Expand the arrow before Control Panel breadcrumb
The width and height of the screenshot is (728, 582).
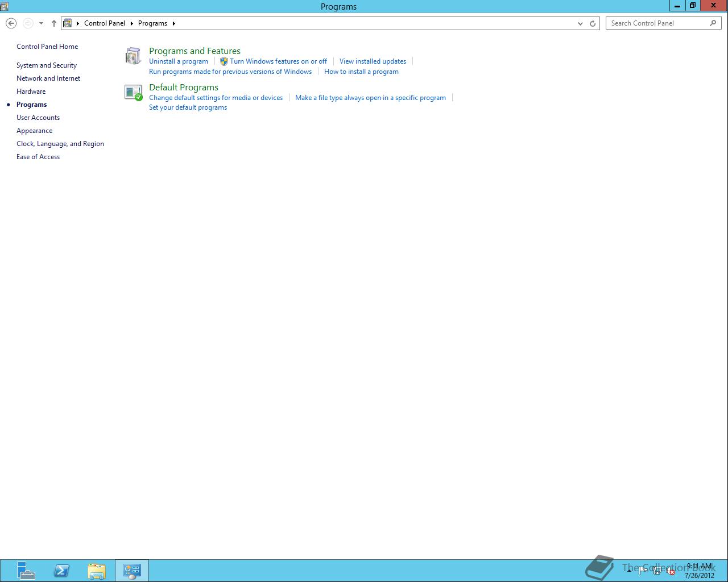click(x=78, y=23)
